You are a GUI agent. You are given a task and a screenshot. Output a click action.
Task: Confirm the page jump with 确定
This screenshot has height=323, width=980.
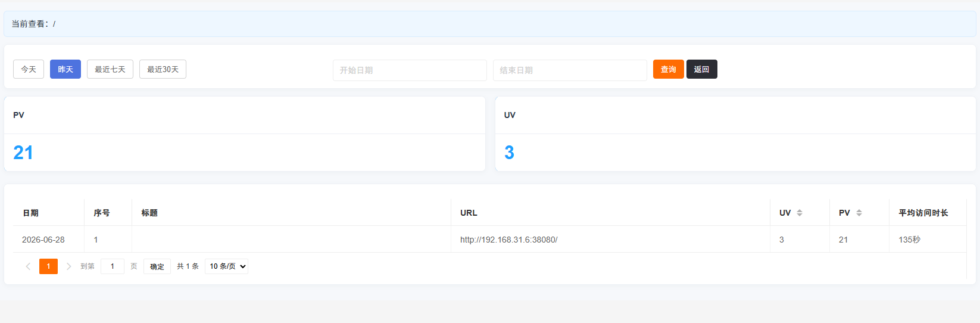157,266
